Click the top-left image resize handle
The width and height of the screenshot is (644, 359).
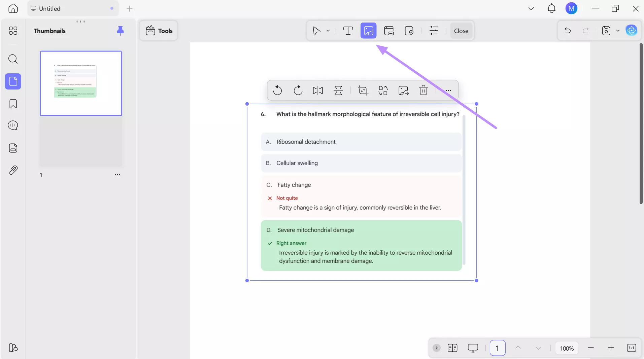(x=247, y=104)
